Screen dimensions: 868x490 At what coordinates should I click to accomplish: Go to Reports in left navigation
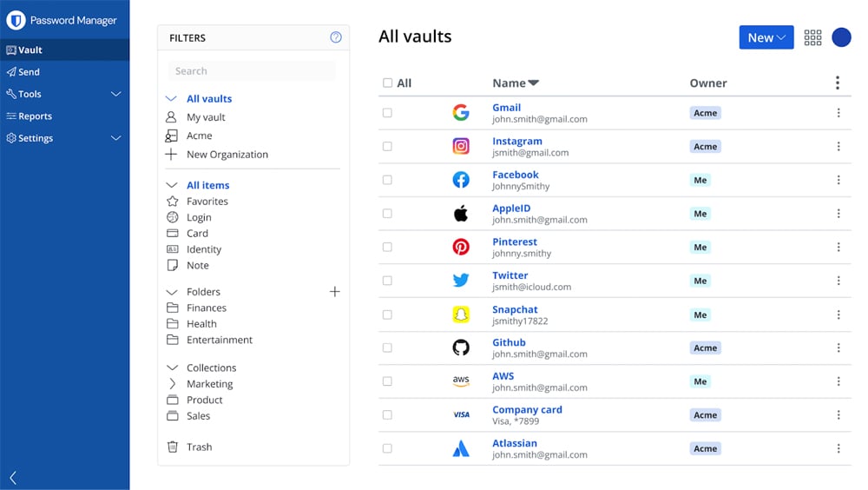(35, 116)
